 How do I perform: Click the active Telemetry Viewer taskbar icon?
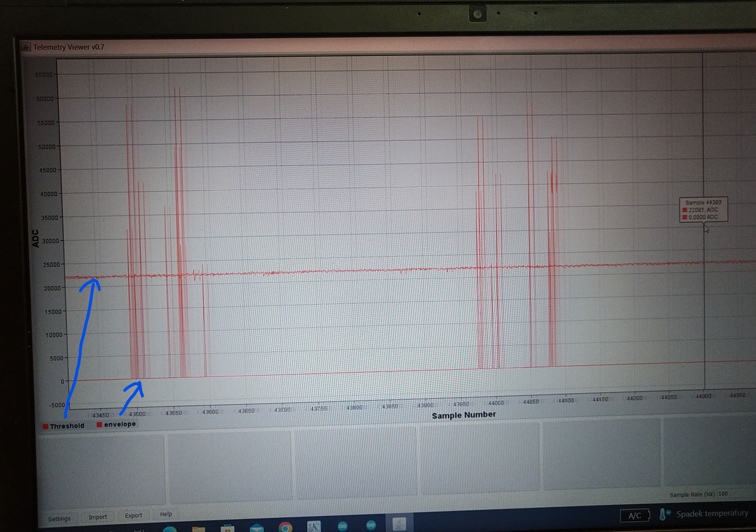coord(400,524)
